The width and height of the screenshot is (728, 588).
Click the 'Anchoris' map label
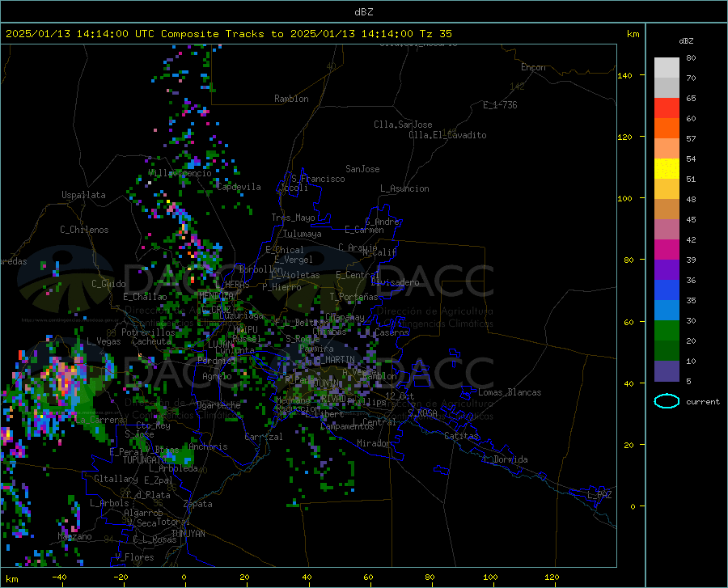pyautogui.click(x=208, y=447)
